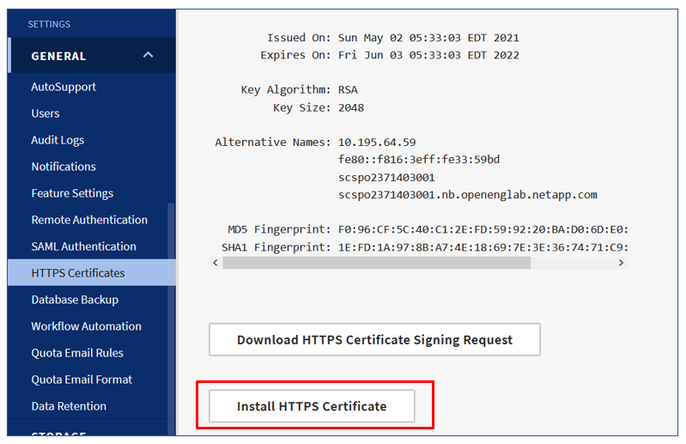
Task: Click the short name scspo2371403001
Action: coord(386,178)
